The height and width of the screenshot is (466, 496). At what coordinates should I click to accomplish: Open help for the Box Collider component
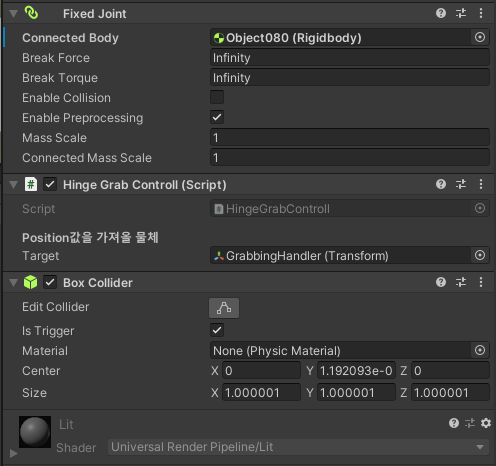[x=441, y=282]
